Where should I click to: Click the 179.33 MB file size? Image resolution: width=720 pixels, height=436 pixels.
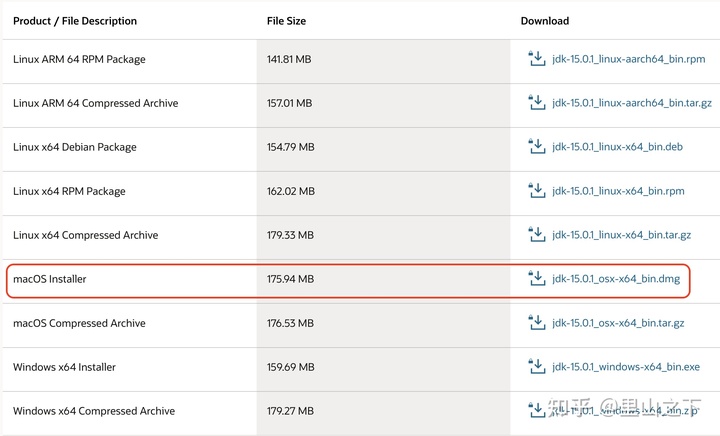pos(290,235)
